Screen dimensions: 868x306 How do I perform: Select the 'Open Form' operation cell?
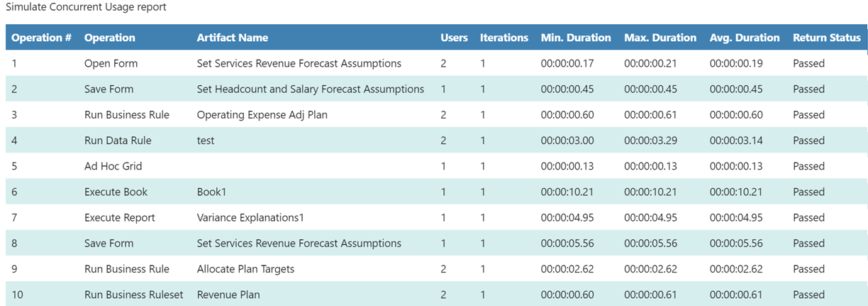click(x=111, y=63)
